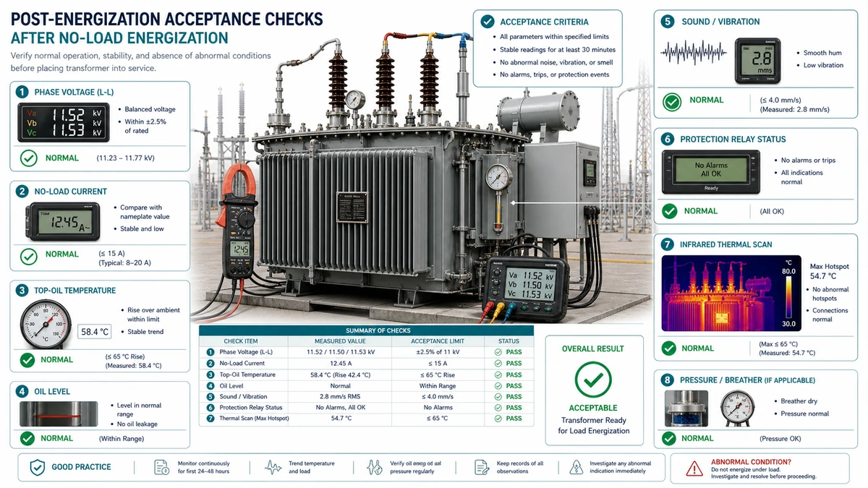
Task: Click the Protection Relay NORMAL check mark
Action: tap(670, 211)
